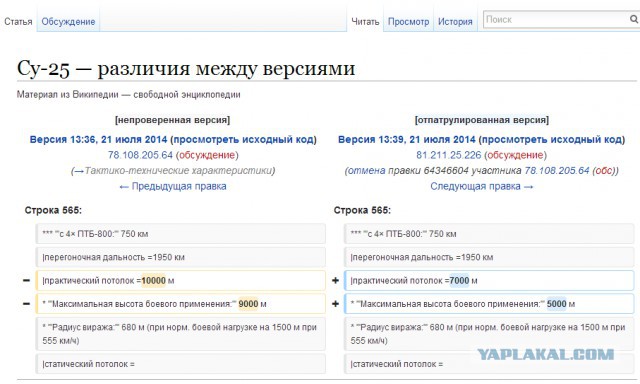640x384 pixels.
Task: Click the right Строка 565 label
Action: [362, 210]
